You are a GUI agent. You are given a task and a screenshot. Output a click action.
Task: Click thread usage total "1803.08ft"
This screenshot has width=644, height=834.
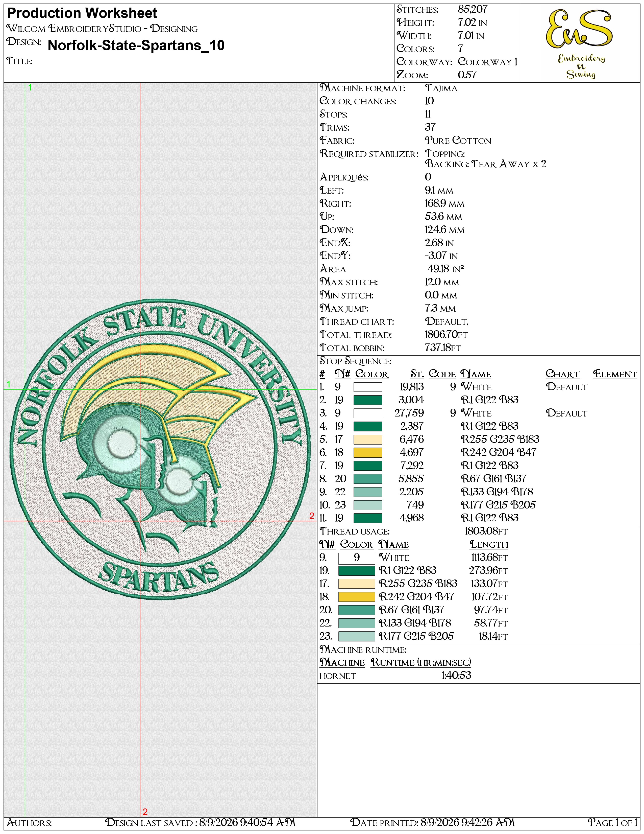[486, 531]
